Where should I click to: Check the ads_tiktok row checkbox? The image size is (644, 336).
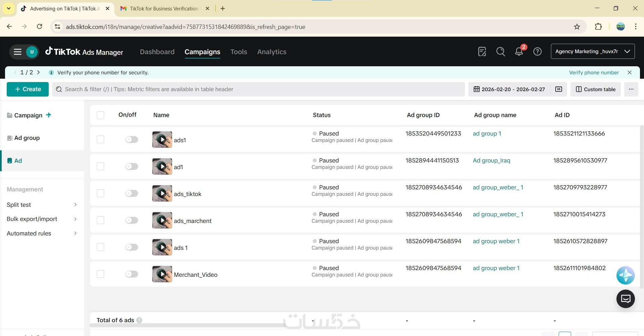tap(100, 193)
